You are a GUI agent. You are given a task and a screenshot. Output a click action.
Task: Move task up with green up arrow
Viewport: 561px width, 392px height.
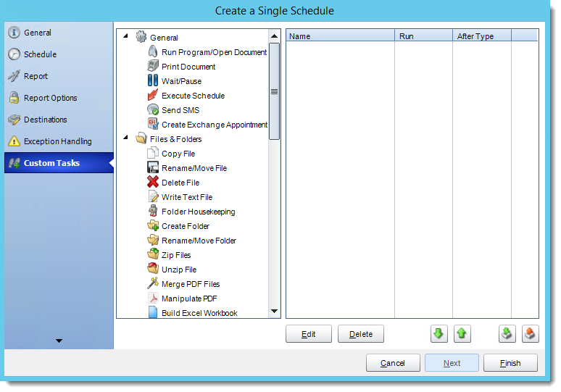point(462,334)
